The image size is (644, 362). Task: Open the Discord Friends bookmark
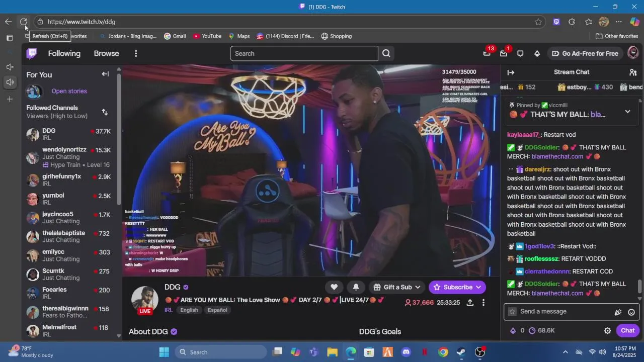click(x=285, y=36)
